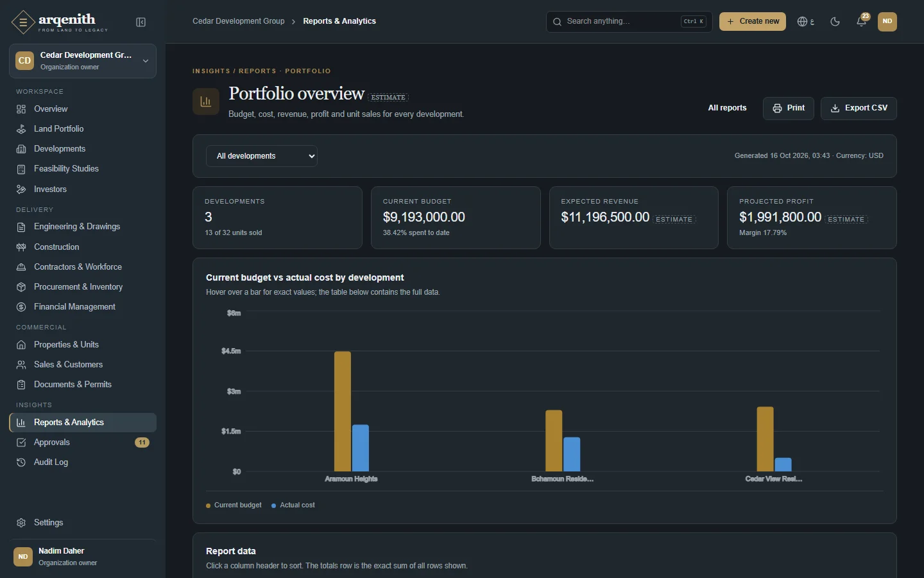Toggle dark mode with the moon icon
Image resolution: width=924 pixels, height=578 pixels.
[835, 22]
